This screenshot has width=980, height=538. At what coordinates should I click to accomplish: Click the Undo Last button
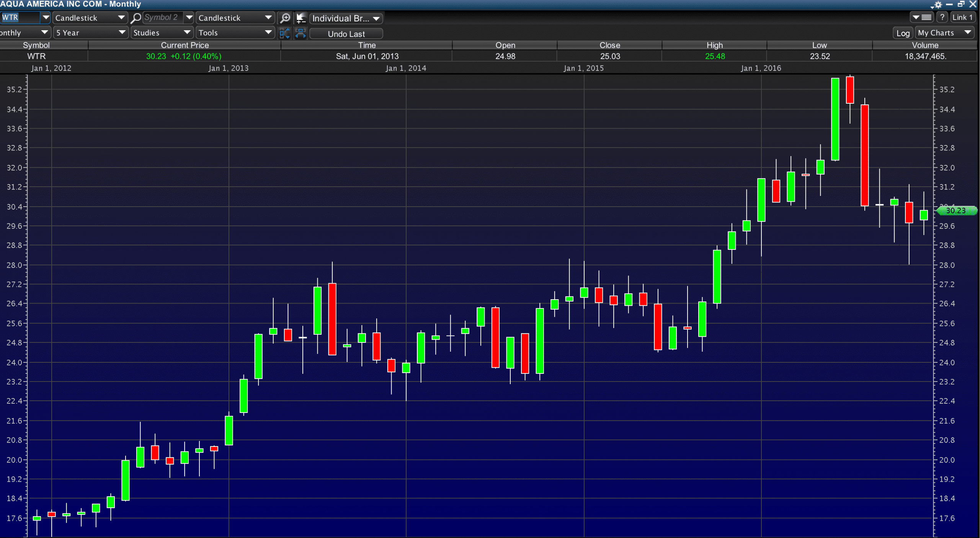click(346, 34)
